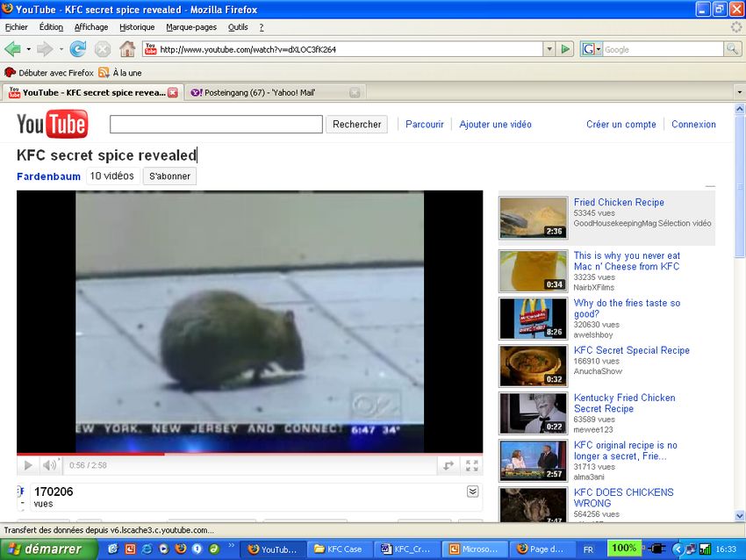The height and width of the screenshot is (560, 746).
Task: Open the list-all-tabs dropdown
Action: (739, 92)
